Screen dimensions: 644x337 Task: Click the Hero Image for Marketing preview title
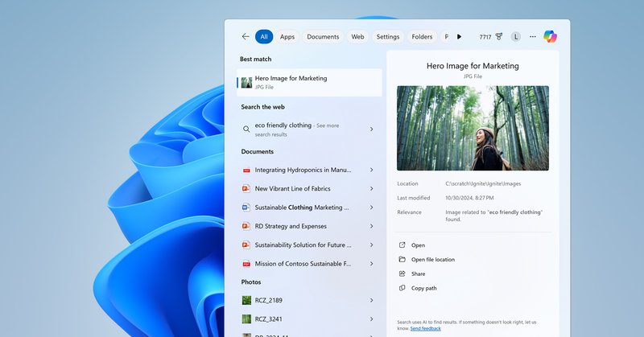point(473,66)
